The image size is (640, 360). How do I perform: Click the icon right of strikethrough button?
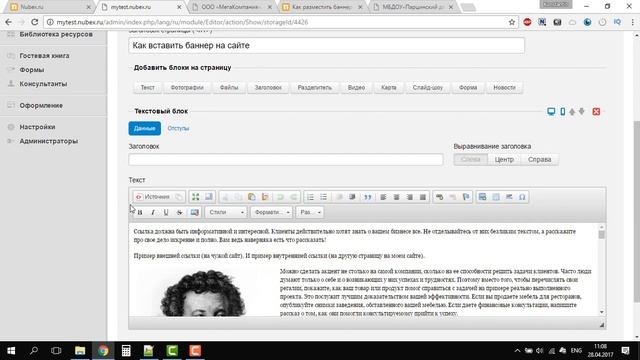click(x=194, y=212)
